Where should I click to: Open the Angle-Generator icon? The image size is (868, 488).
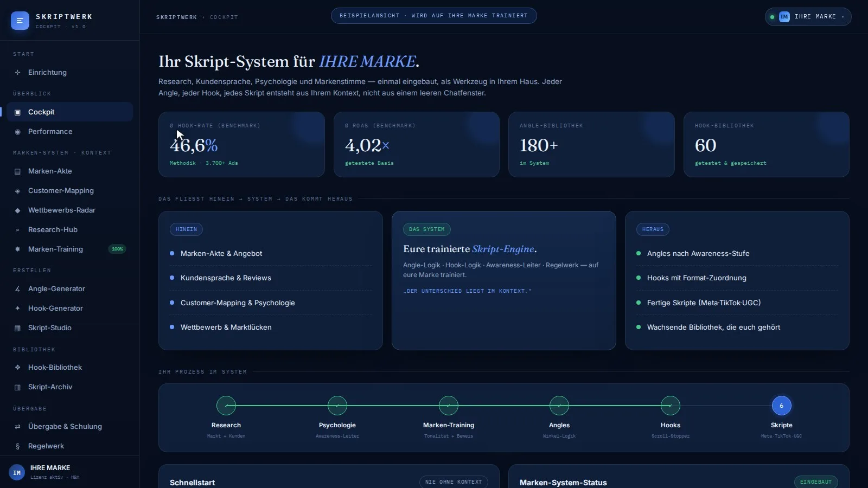(17, 289)
